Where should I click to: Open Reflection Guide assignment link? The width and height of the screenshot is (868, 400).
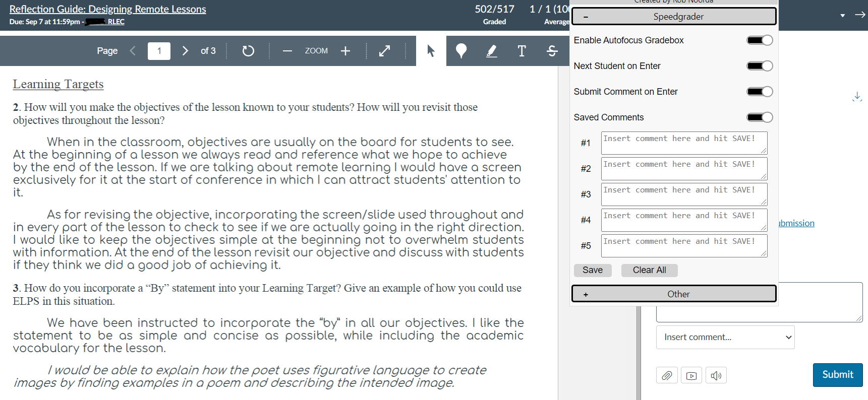[107, 9]
